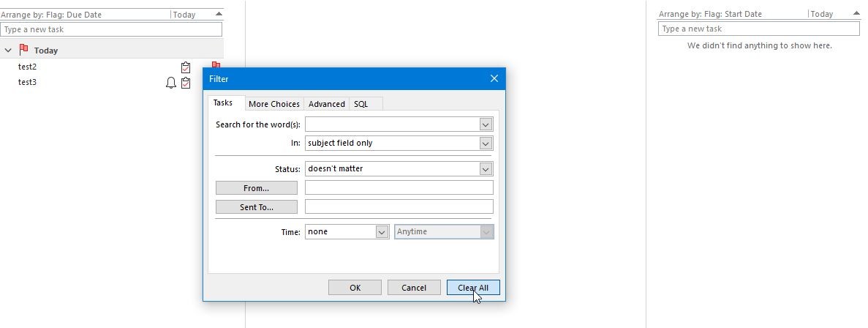This screenshot has height=328, width=868.
Task: Select the test3 task row
Action: click(x=112, y=83)
